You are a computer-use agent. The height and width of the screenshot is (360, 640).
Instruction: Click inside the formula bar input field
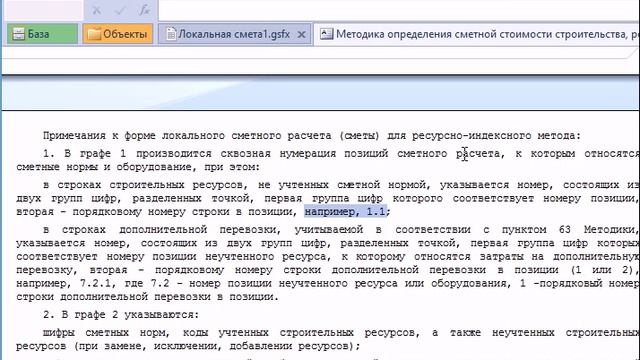point(399,10)
